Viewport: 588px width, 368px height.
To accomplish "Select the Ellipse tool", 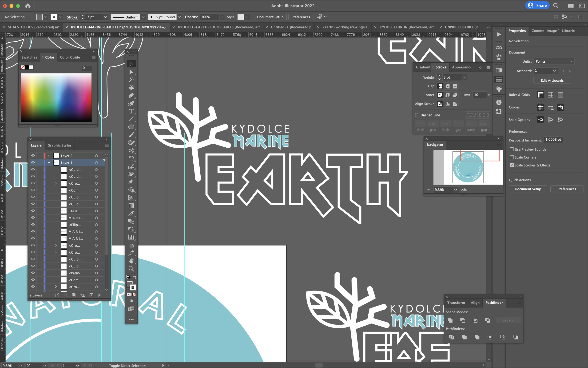I will tap(131, 127).
